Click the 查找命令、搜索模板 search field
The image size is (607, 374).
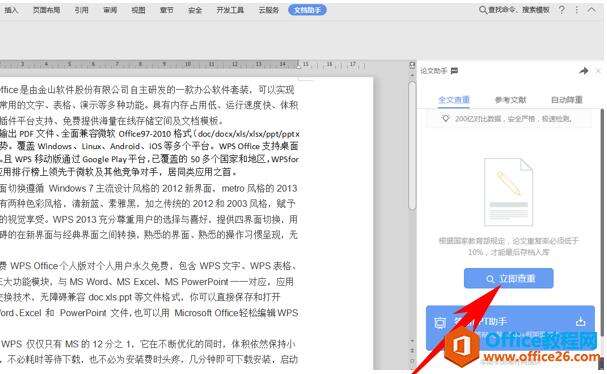pos(514,10)
